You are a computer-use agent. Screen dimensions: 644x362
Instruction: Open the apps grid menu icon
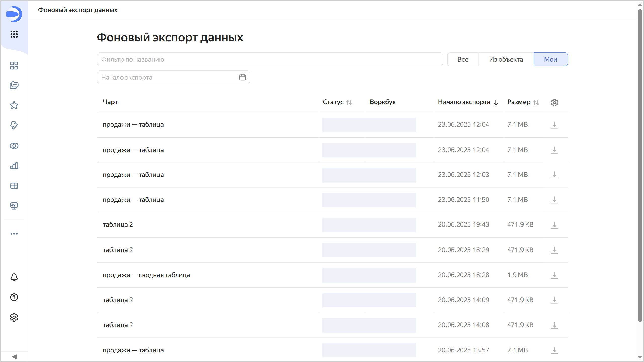pyautogui.click(x=14, y=34)
